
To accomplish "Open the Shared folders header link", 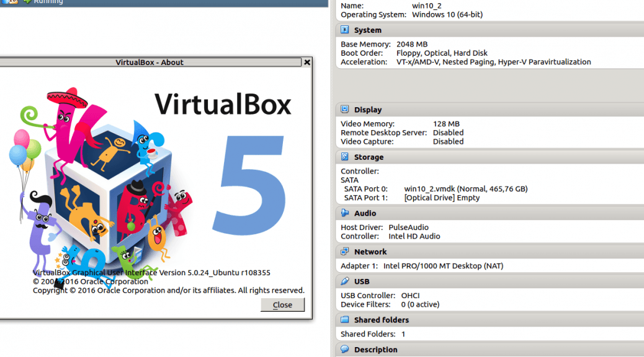I will click(x=382, y=320).
